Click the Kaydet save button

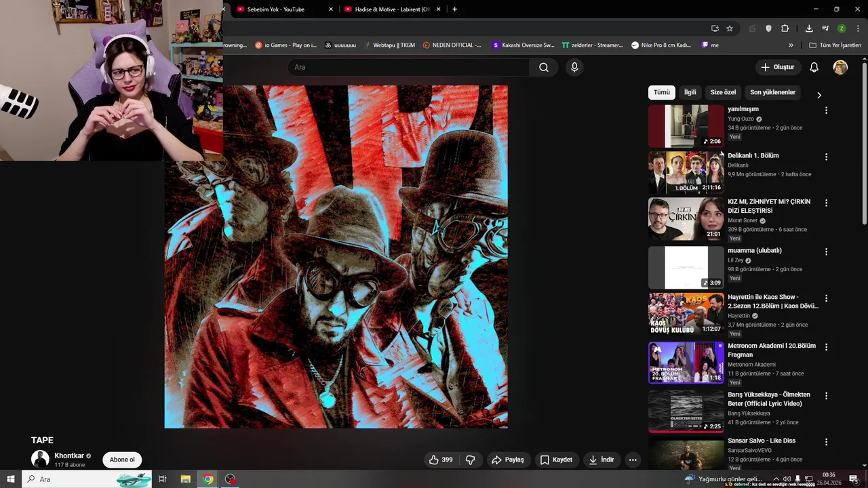click(556, 460)
